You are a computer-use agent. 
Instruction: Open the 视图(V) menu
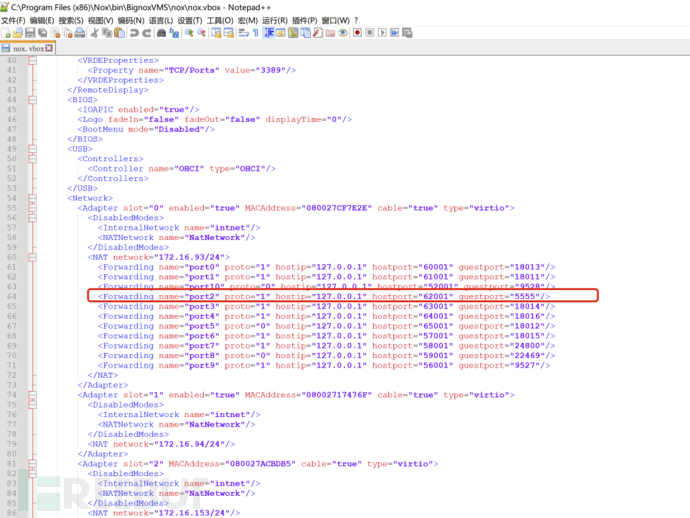(100, 21)
